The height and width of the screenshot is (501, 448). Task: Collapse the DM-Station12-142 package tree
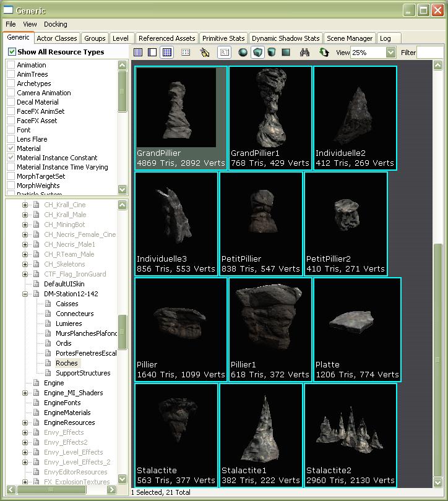pyautogui.click(x=25, y=294)
